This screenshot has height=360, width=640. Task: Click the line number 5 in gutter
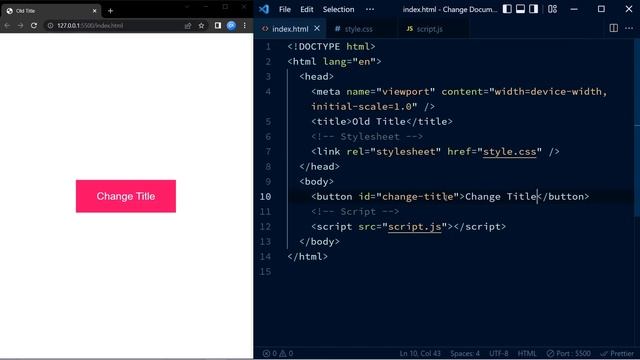pyautogui.click(x=268, y=122)
